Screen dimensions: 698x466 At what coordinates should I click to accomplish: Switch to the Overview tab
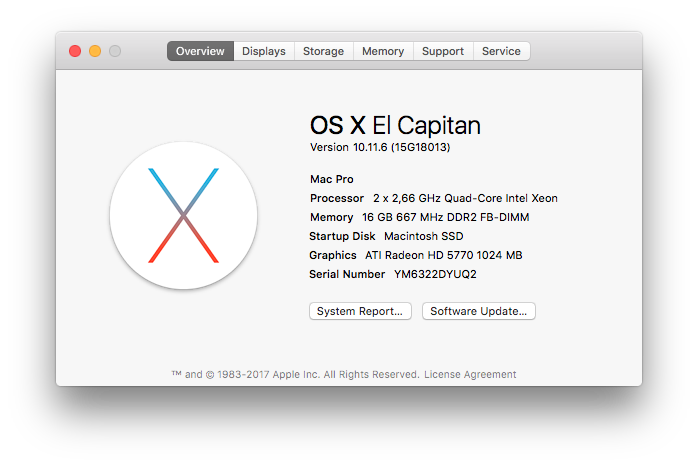coord(200,51)
